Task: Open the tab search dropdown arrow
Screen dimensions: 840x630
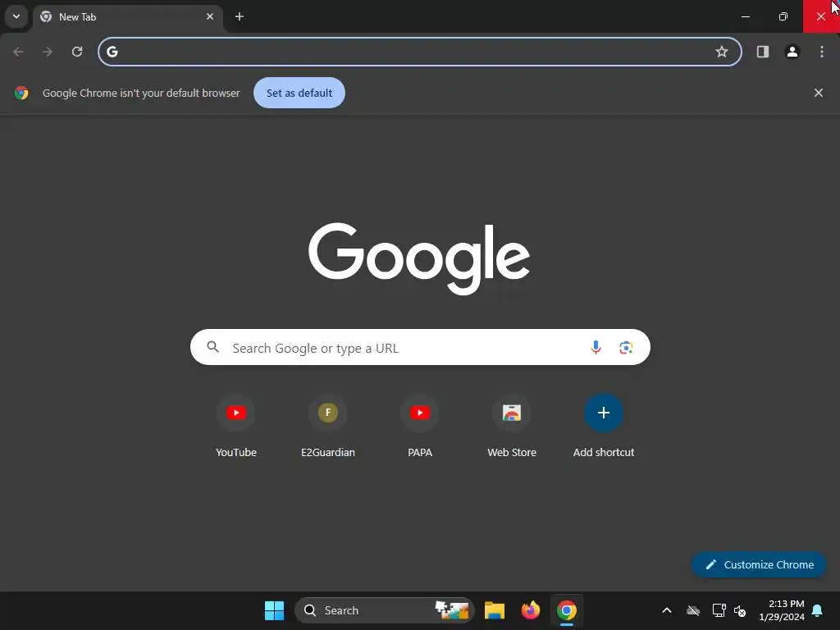Action: (16, 16)
